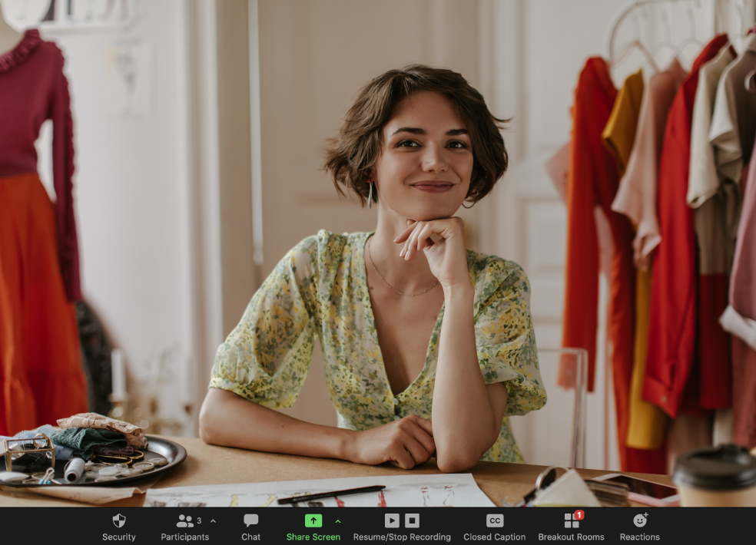Viewport: 756px width, 545px height.
Task: Click the Chat label
Action: [x=250, y=537]
